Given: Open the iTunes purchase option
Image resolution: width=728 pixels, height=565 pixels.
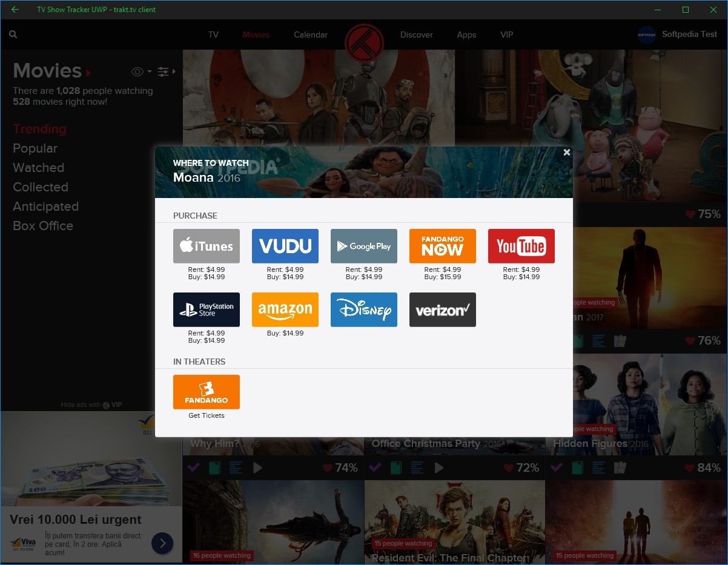Looking at the screenshot, I should point(207,246).
